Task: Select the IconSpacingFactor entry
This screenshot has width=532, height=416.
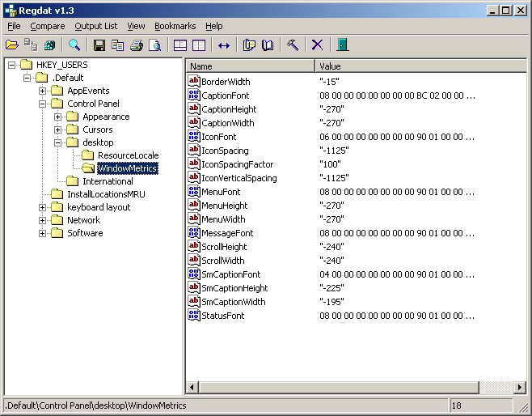Action: [x=237, y=164]
